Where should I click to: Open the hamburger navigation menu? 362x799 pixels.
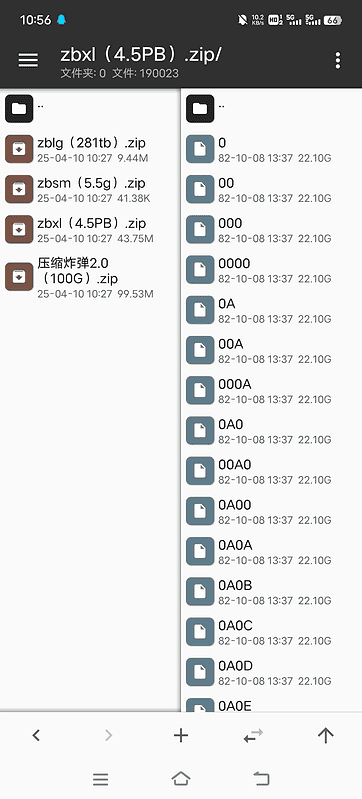pyautogui.click(x=28, y=60)
